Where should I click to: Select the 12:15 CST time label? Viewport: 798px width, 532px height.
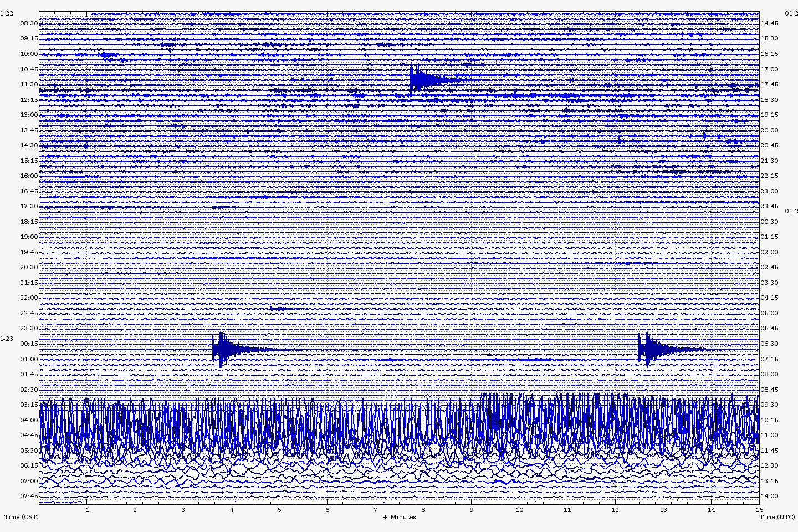click(x=29, y=100)
